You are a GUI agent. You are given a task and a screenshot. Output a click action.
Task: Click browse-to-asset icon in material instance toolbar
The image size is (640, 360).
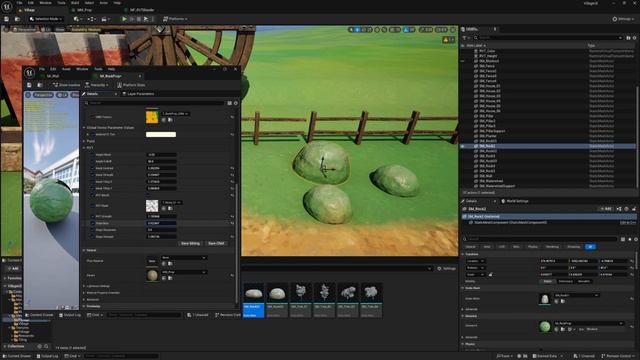(x=40, y=85)
